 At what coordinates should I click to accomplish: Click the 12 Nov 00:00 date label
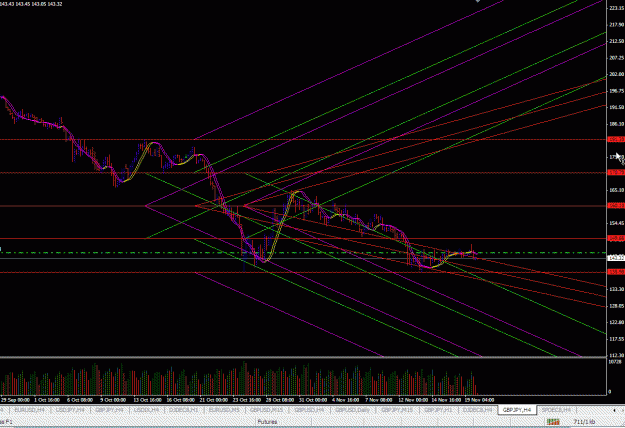pos(413,400)
